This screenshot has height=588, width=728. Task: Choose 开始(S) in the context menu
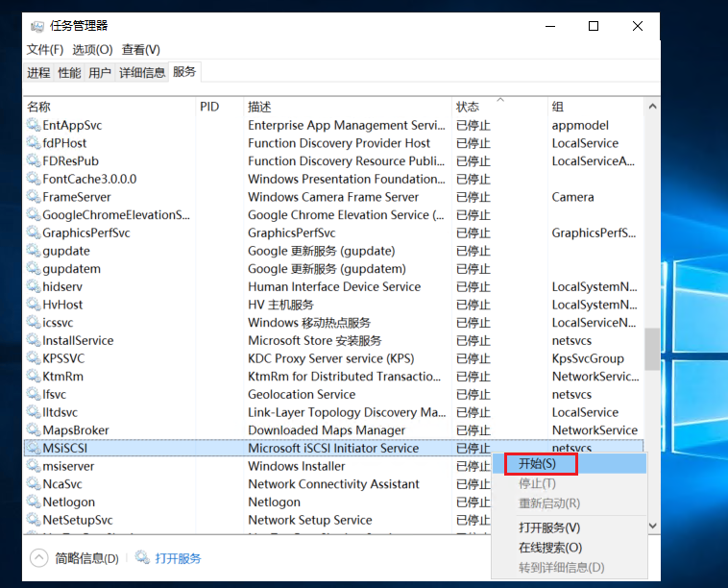[570, 463]
